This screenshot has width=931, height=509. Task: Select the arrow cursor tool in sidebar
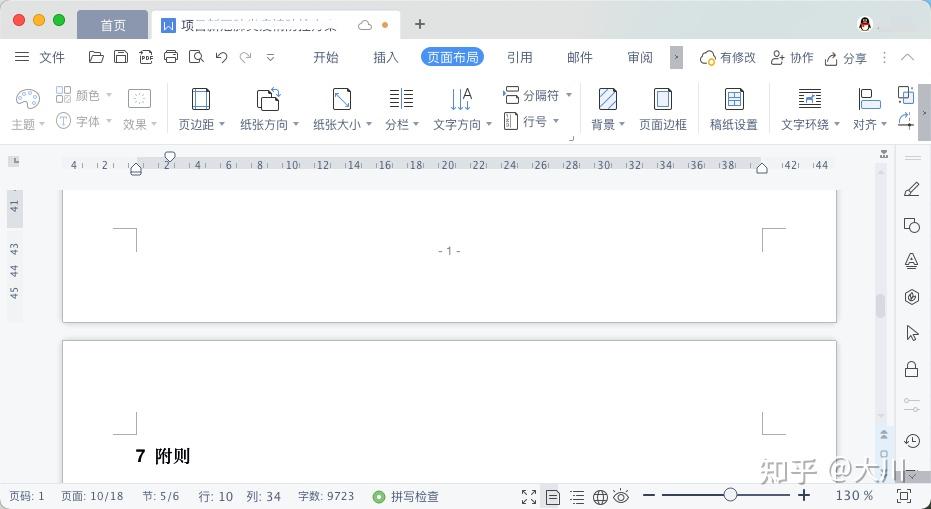coord(912,333)
